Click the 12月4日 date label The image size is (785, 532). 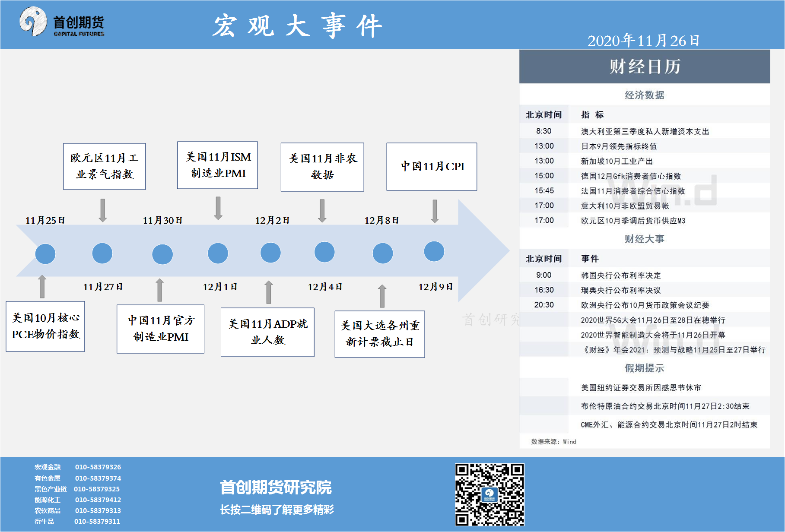click(x=325, y=287)
